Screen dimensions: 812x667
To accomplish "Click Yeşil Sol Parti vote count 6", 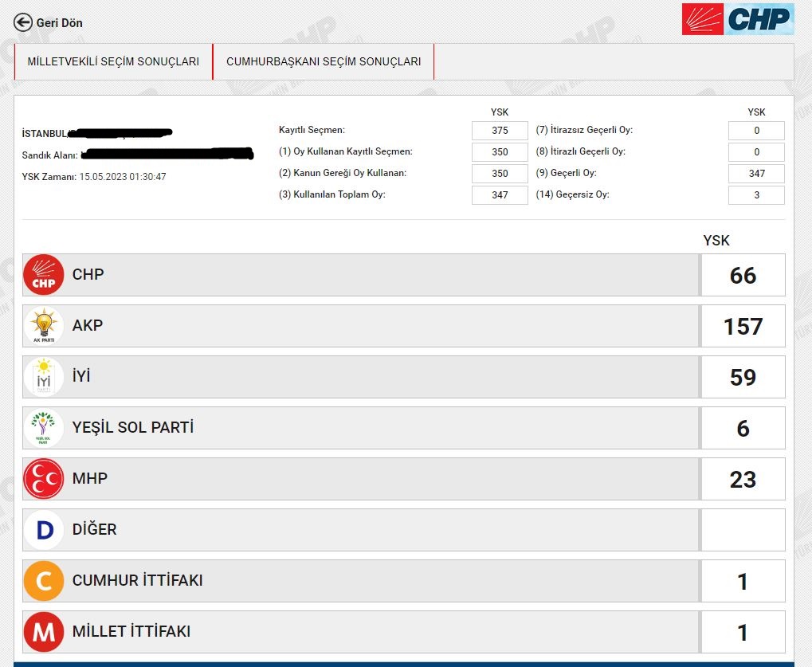I will tap(743, 428).
